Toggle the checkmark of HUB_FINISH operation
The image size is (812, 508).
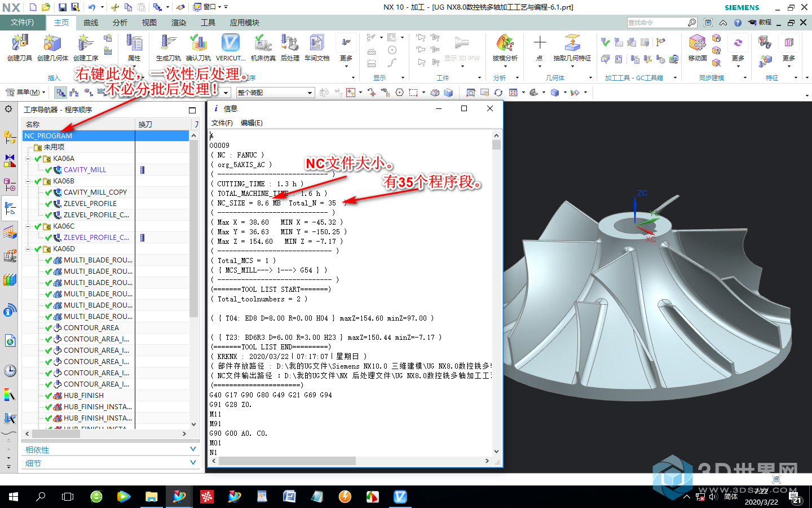pyautogui.click(x=48, y=396)
